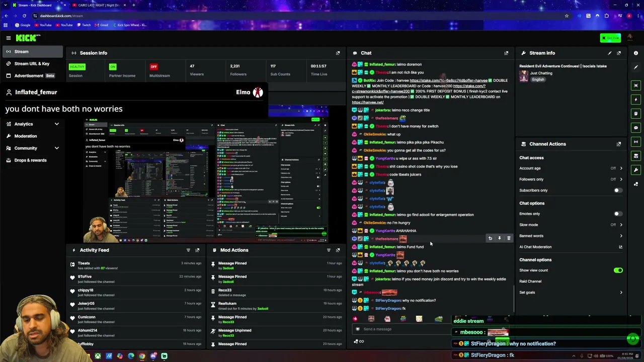Open Slow mode options chevron
Screen dimensions: 644x362
pos(621,225)
